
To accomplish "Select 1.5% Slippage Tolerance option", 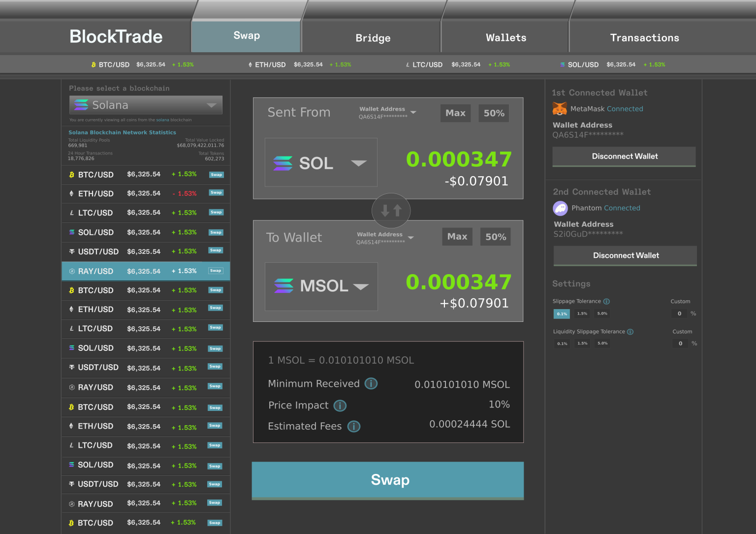I will click(x=582, y=314).
